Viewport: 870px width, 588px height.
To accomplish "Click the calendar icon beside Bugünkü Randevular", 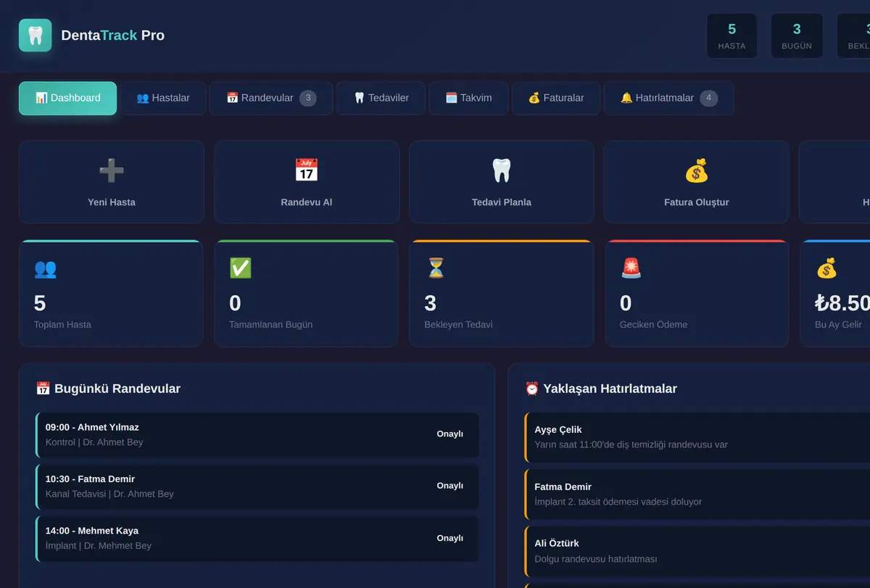I will (43, 389).
